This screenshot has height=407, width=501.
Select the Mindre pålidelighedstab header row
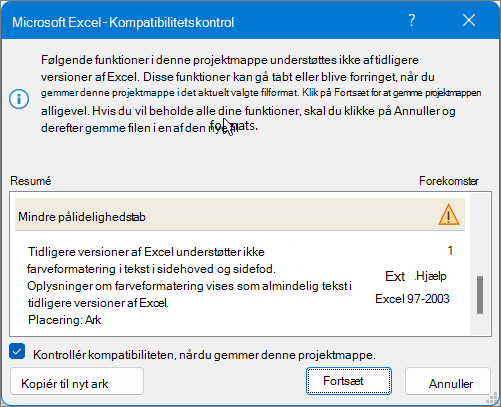click(x=240, y=214)
